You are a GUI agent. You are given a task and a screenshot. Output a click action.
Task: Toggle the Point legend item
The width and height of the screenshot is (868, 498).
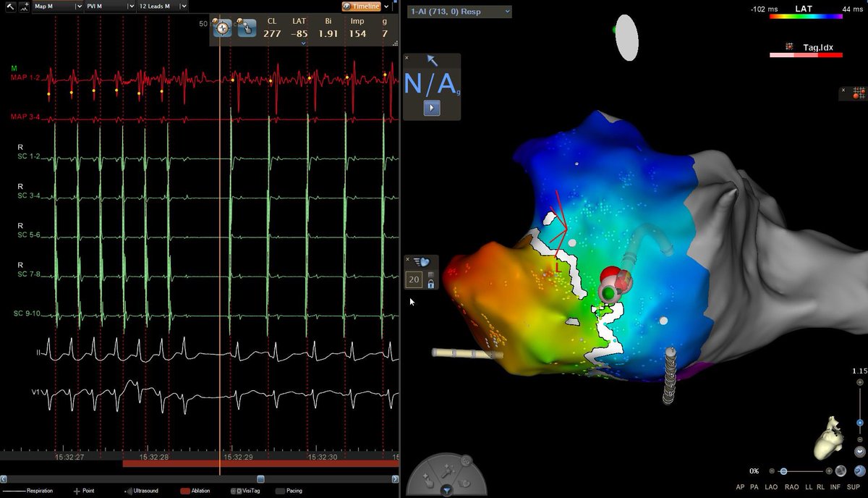[84, 491]
